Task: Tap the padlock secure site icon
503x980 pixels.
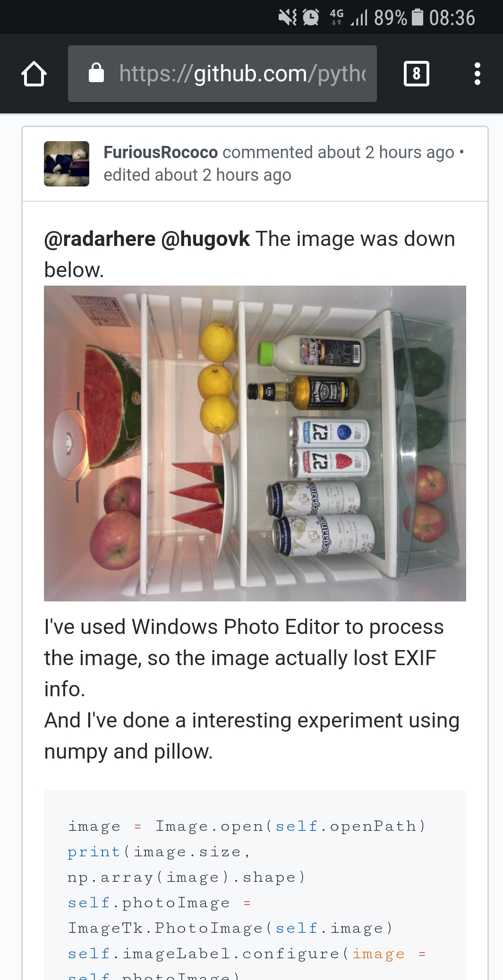Action: (96, 73)
